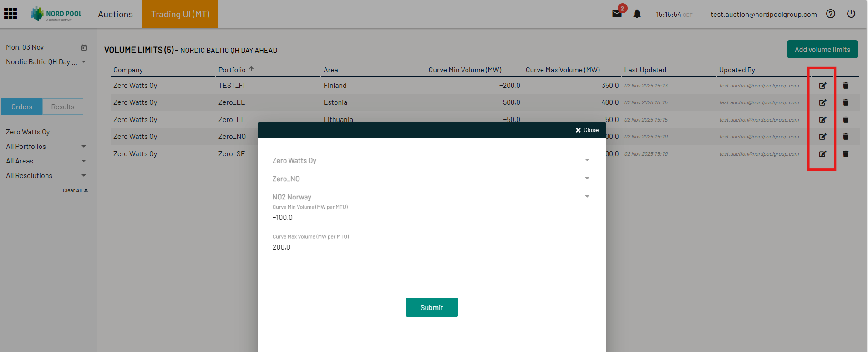Close the edit volume limit dialog
Viewport: 868px width, 352px height.
click(587, 130)
